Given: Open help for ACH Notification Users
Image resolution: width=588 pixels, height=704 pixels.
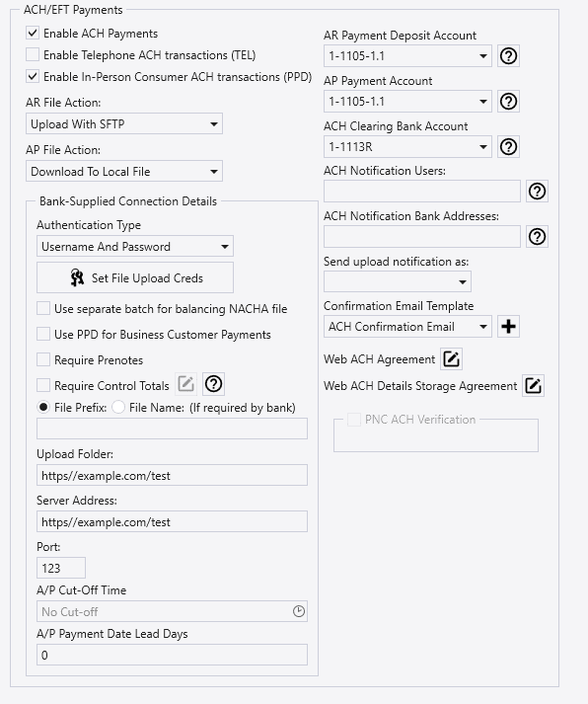Looking at the screenshot, I should 537,192.
